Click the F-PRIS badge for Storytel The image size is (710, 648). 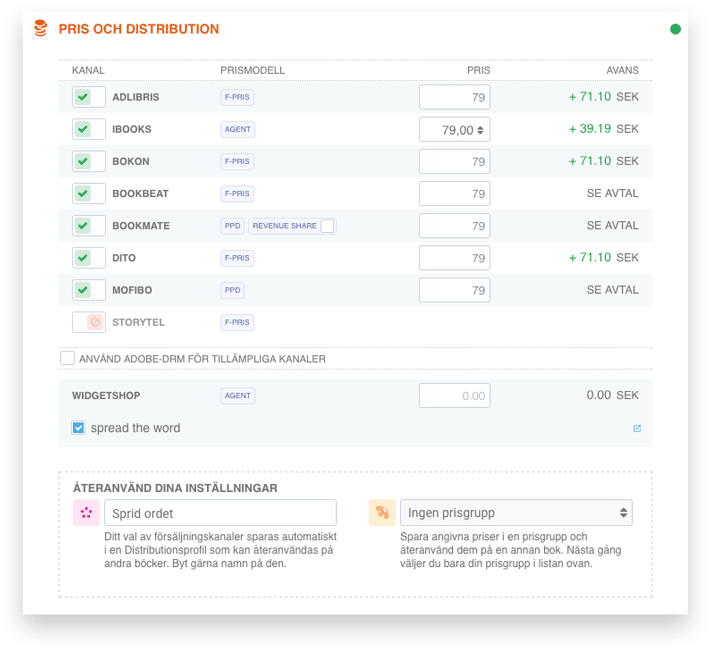pyautogui.click(x=237, y=322)
